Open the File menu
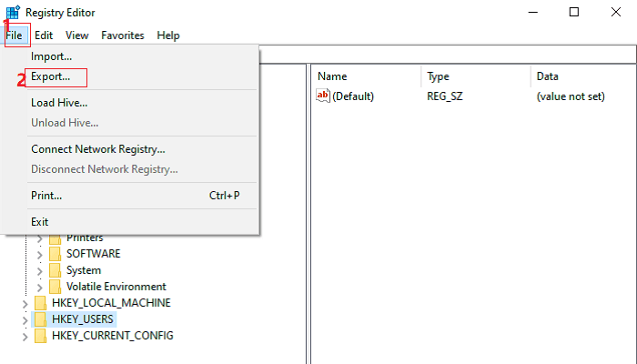 (x=15, y=35)
